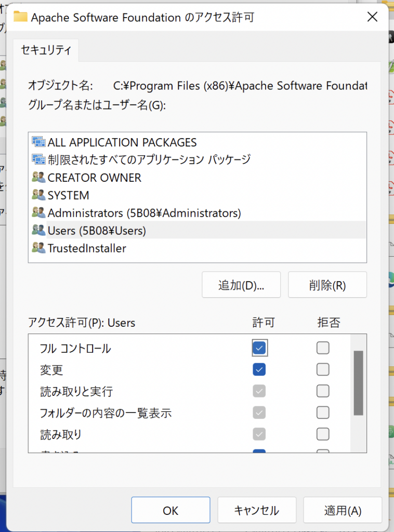Click the greyed 読み取りと実行 allow checkbox
Viewport: 394px width, 532px height.
tap(259, 391)
